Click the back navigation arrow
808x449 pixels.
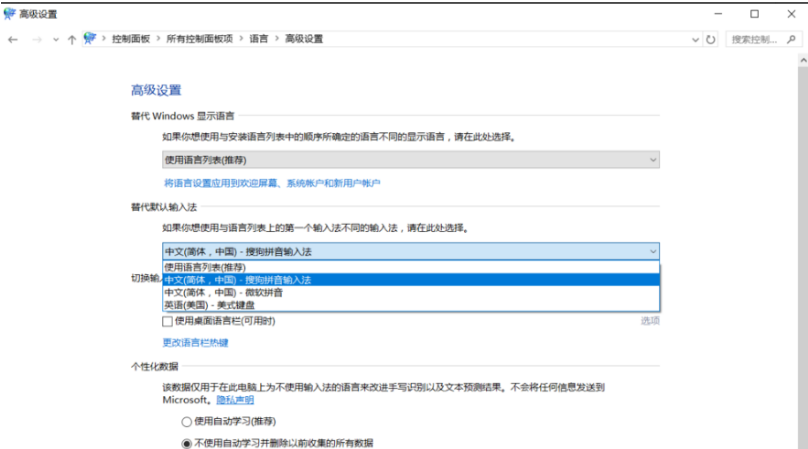(13, 39)
